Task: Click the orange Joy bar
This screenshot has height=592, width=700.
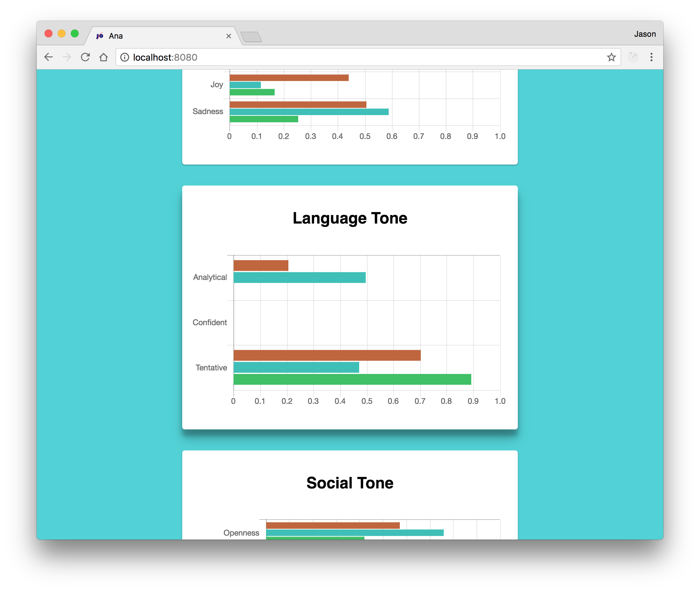Action: click(x=289, y=78)
